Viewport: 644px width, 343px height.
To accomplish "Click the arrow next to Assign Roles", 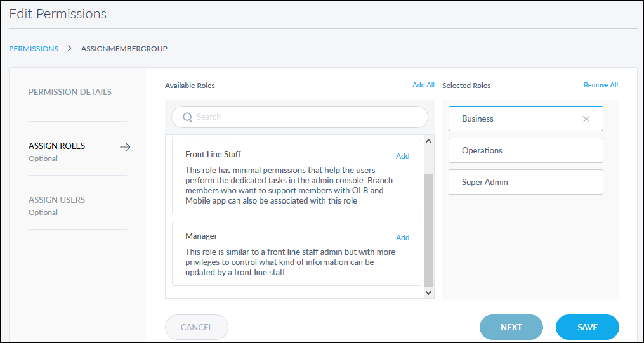I will (x=125, y=147).
